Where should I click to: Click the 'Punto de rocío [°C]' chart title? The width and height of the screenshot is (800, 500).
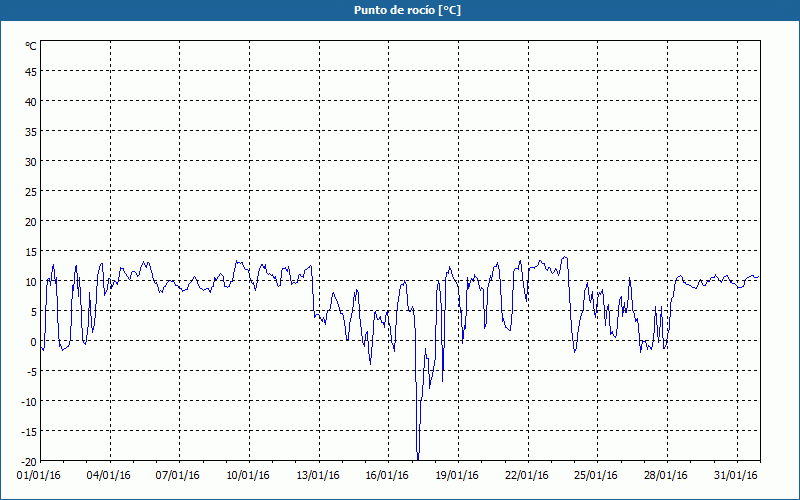click(x=407, y=10)
